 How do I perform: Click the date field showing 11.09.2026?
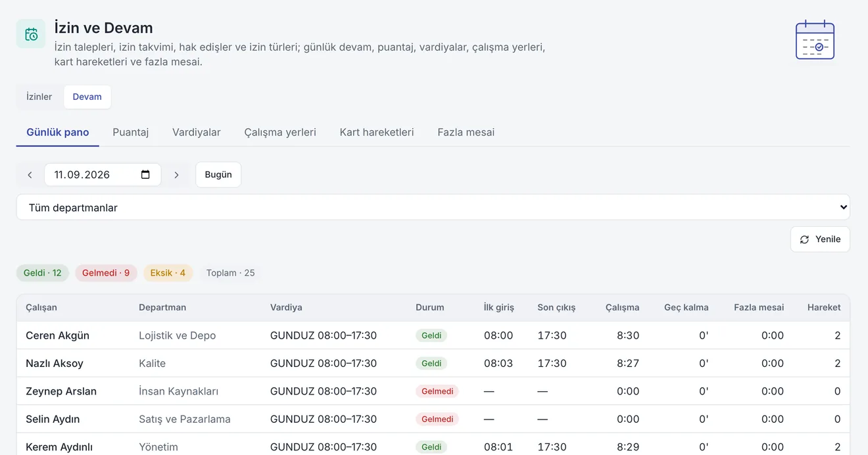[103, 175]
